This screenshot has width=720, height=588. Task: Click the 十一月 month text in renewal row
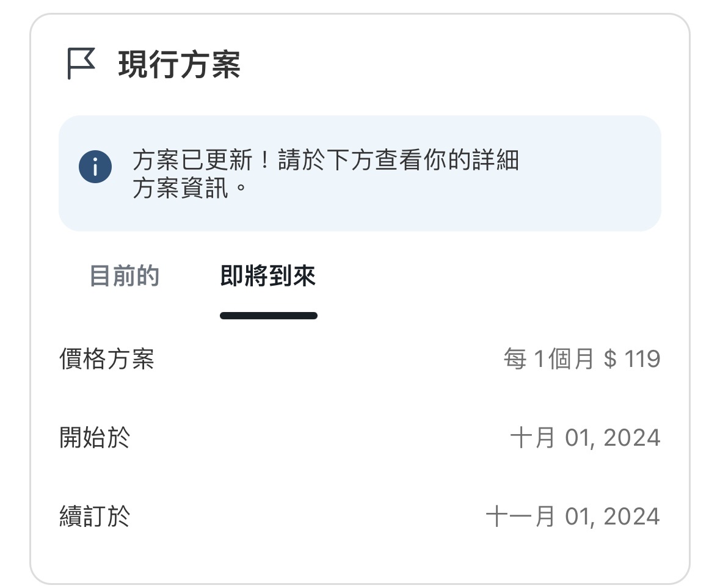click(x=520, y=517)
